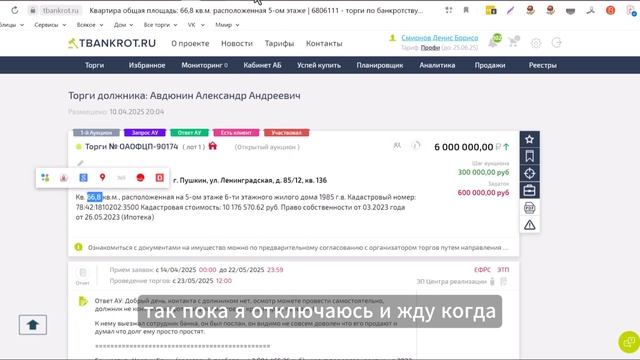Click the red square D icon in popup toolbar
640x360 pixels.
(160, 178)
